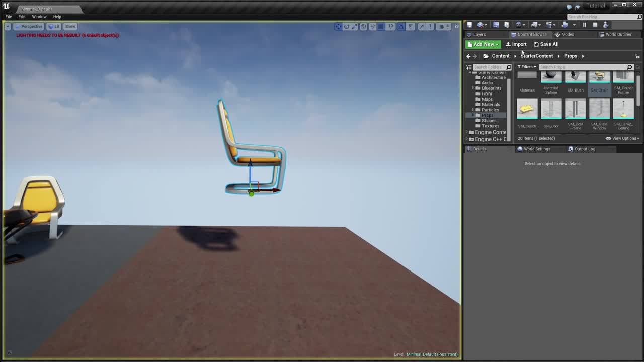Open camera speed setting showing 4
This screenshot has height=362, width=644.
click(445, 26)
